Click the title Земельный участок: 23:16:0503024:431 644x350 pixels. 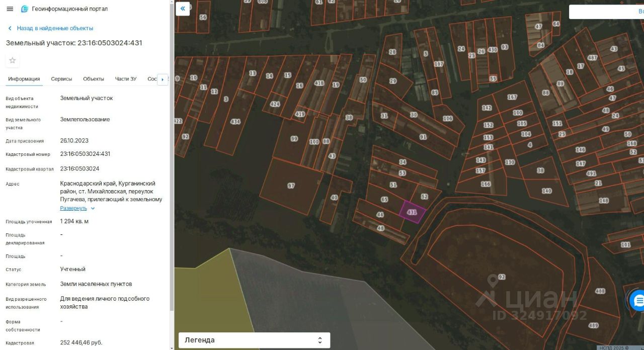(x=74, y=43)
